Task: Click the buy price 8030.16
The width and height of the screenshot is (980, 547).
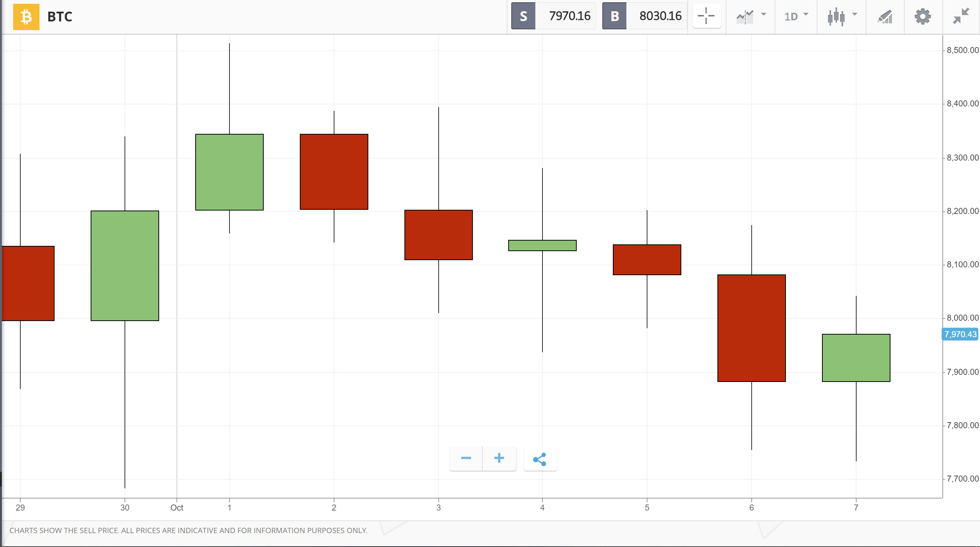Action: pos(661,16)
